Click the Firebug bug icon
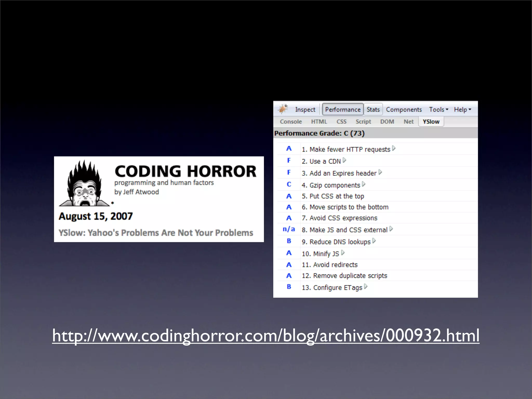Image resolution: width=532 pixels, height=399 pixels. (x=283, y=109)
